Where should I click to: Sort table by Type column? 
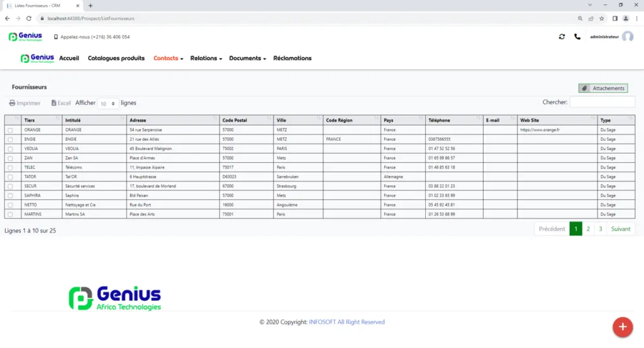pos(616,120)
